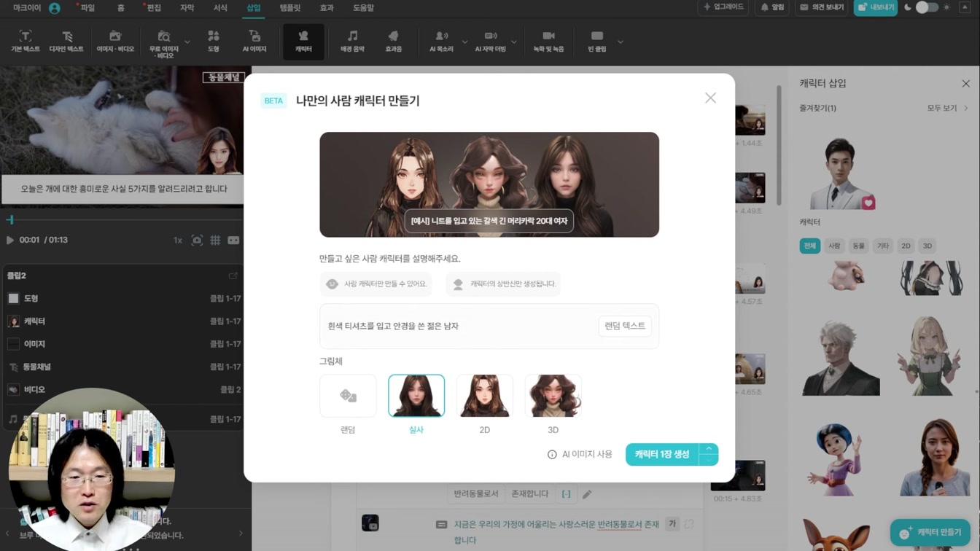Filter characters by 3D chip
Viewport: 980px width, 551px height.
point(927,246)
